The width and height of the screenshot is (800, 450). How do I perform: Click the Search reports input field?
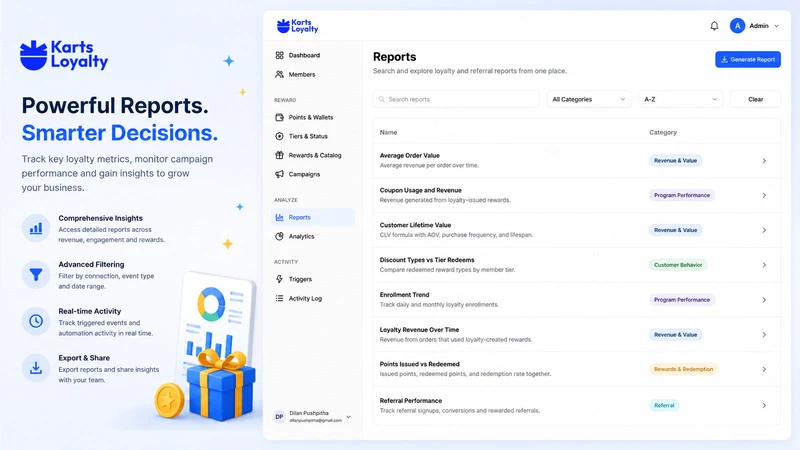tap(456, 99)
